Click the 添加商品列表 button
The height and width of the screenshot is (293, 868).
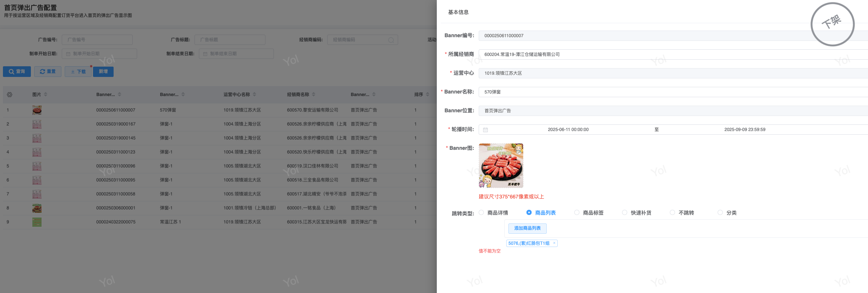coord(527,228)
